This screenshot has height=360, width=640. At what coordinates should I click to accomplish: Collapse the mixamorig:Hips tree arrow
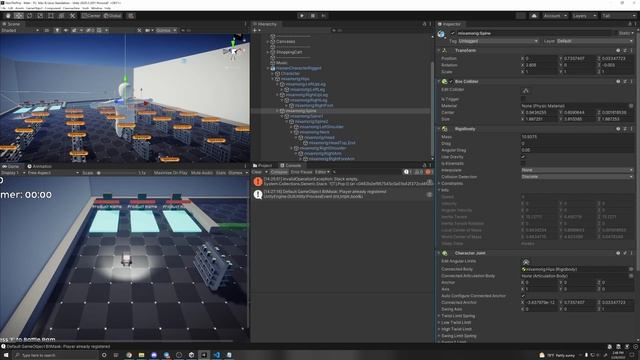273,79
